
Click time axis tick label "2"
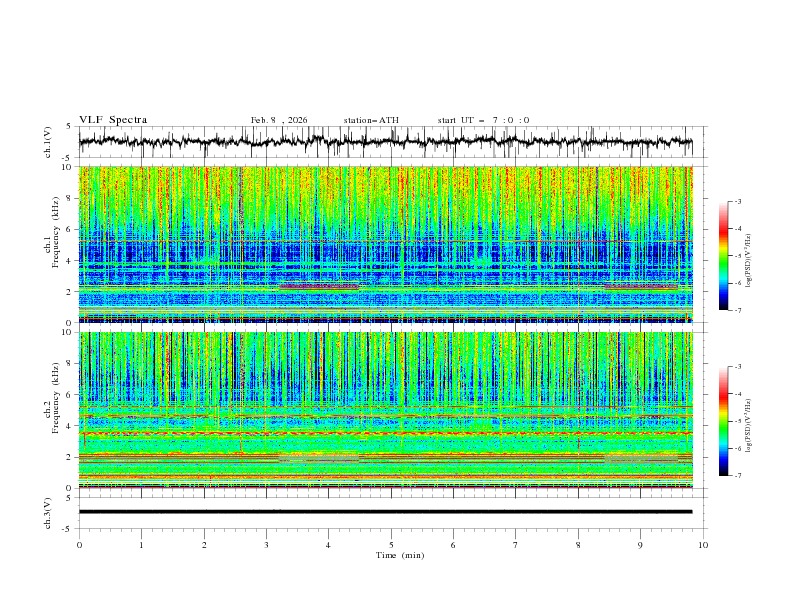click(204, 545)
